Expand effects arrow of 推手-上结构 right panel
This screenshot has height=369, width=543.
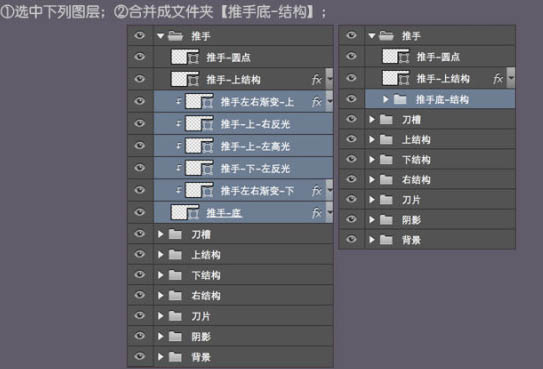click(x=511, y=78)
